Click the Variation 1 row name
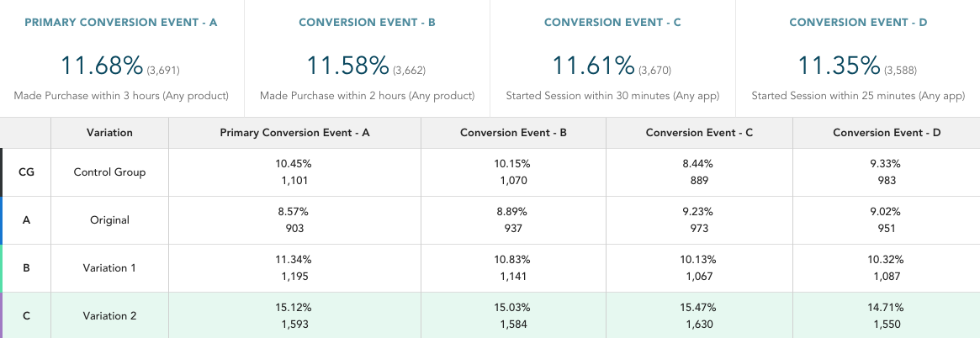Viewport: 980px width, 338px height. 109,268
